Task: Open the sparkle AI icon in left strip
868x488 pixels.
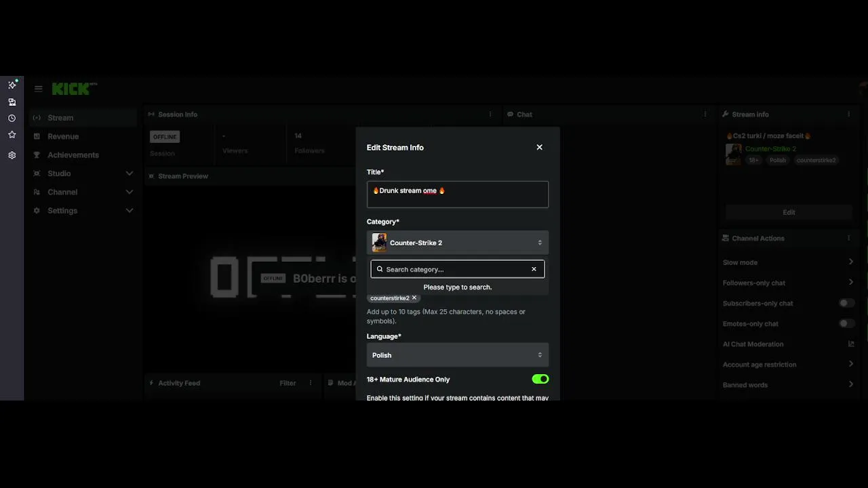Action: 12,85
